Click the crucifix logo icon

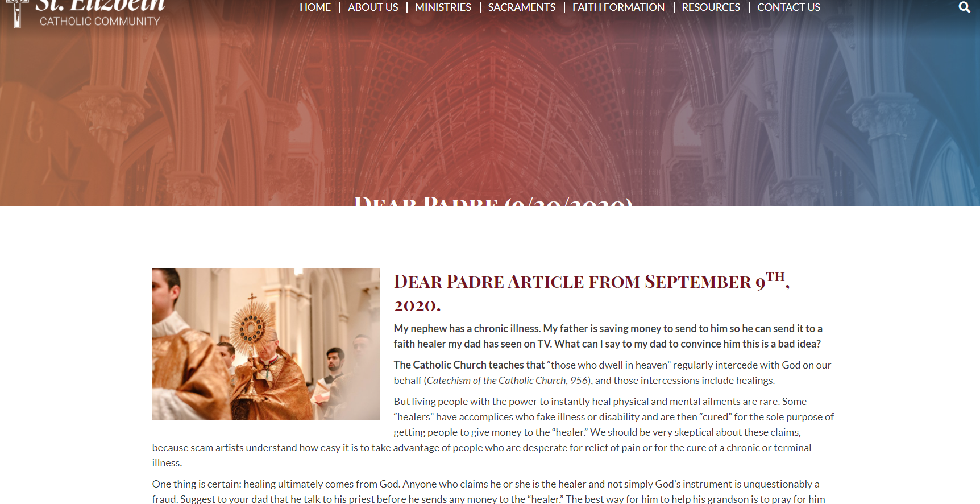click(x=17, y=14)
